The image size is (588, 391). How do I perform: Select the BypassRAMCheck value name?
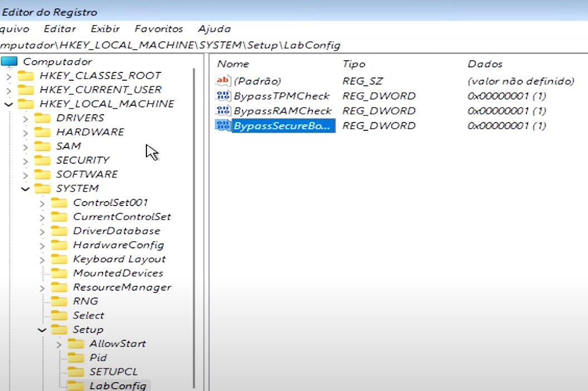pyautogui.click(x=282, y=111)
